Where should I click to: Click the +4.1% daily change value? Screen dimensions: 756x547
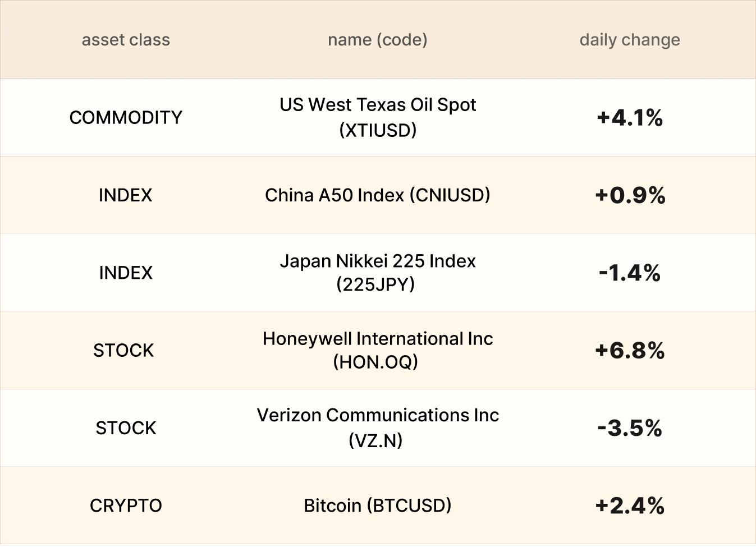coord(630,117)
